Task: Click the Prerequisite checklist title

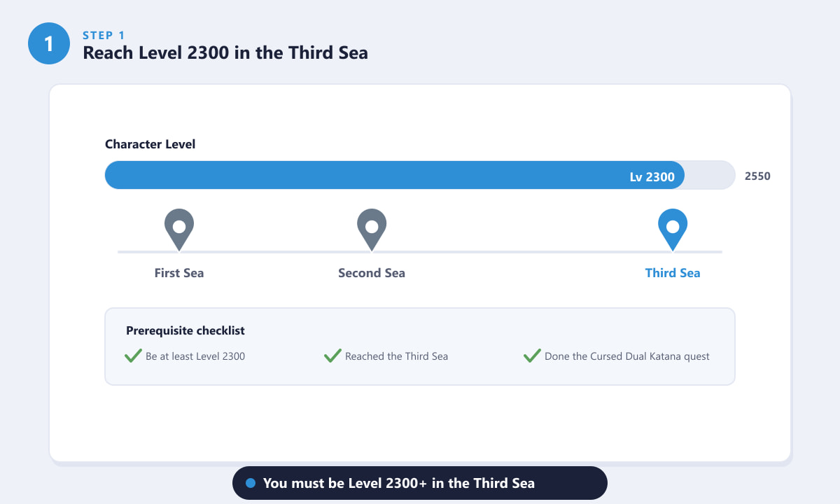Action: tap(185, 330)
